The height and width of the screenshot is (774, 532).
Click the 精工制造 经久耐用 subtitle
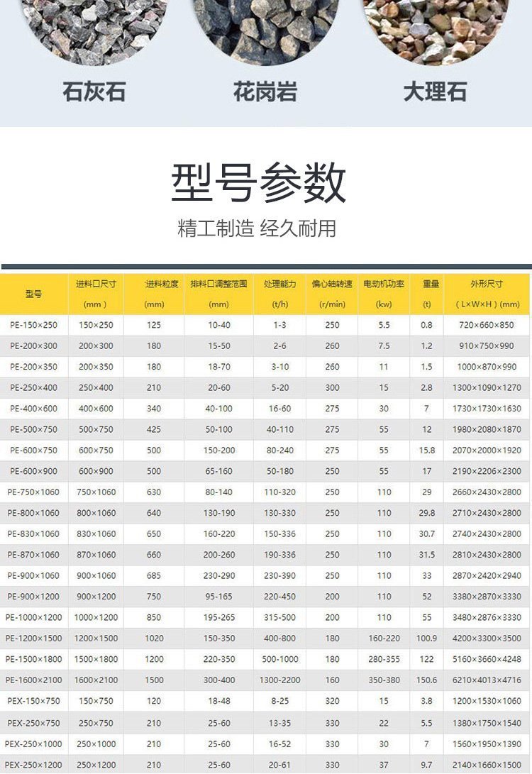[x=256, y=228]
